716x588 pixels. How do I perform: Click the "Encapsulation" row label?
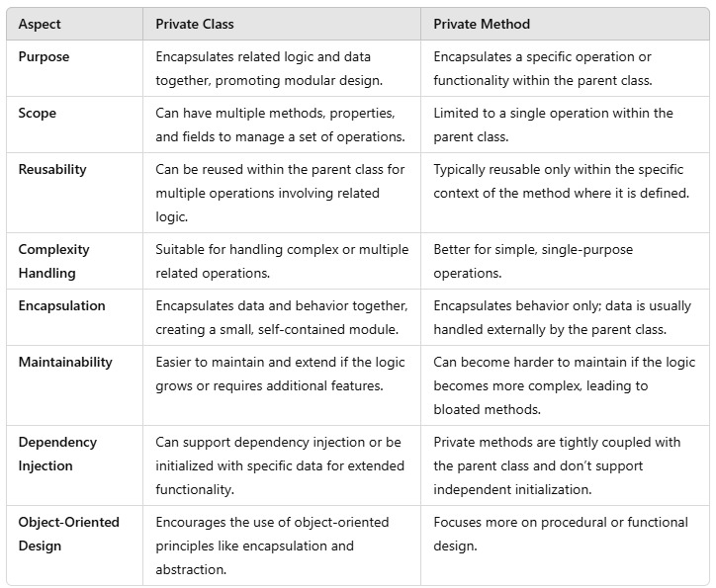(61, 305)
